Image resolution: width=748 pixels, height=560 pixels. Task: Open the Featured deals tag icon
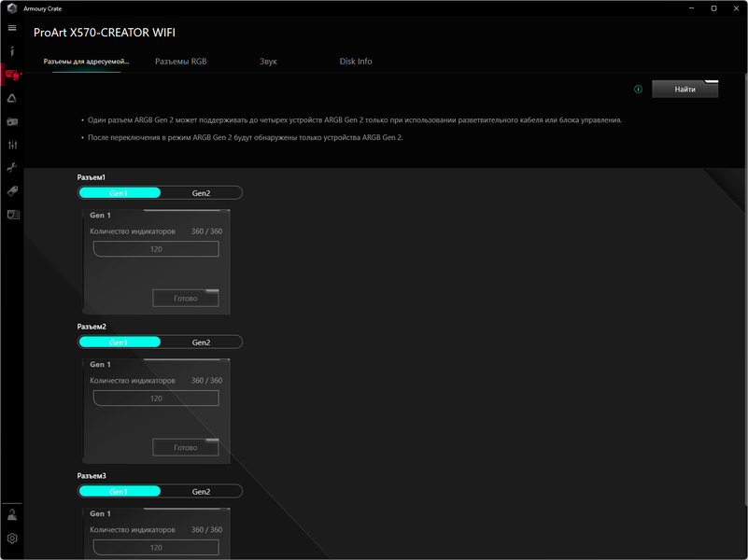[12, 191]
